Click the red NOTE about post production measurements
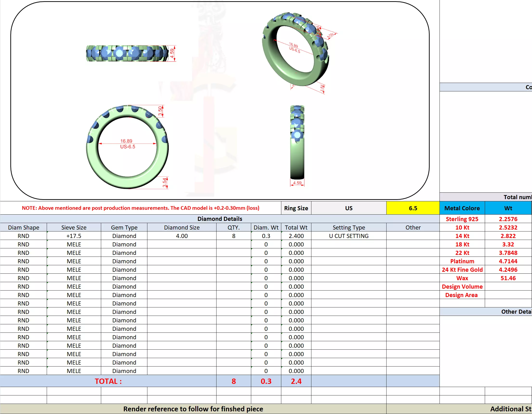 (140, 208)
